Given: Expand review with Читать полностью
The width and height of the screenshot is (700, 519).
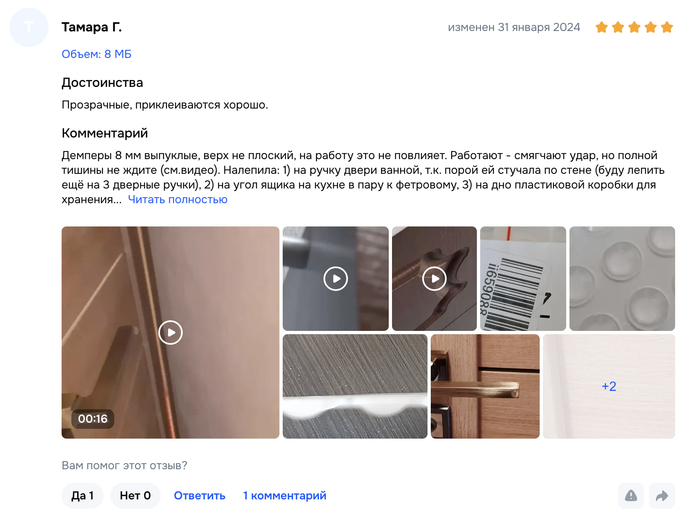Looking at the screenshot, I should (178, 199).
